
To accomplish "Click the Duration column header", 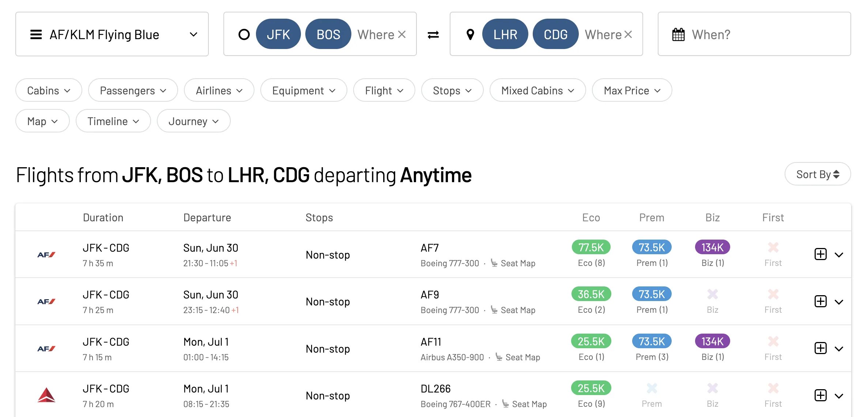I will click(x=103, y=218).
